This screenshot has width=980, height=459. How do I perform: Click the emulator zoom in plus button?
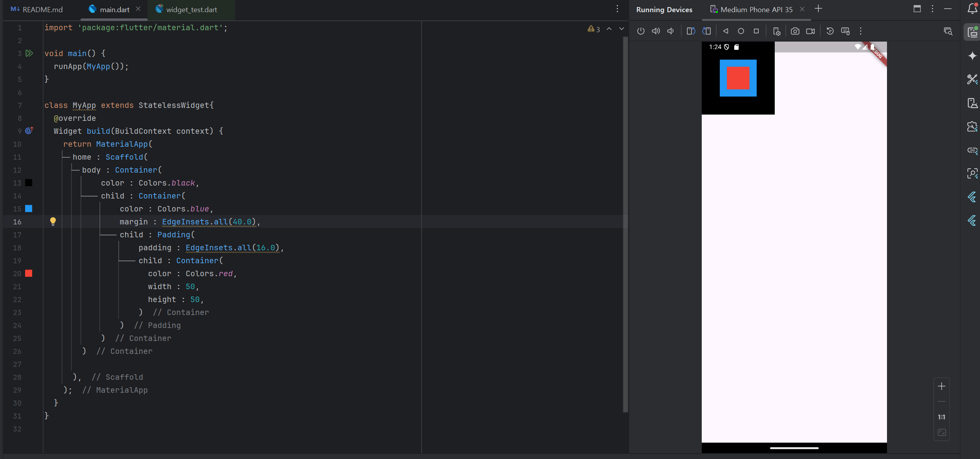[941, 386]
